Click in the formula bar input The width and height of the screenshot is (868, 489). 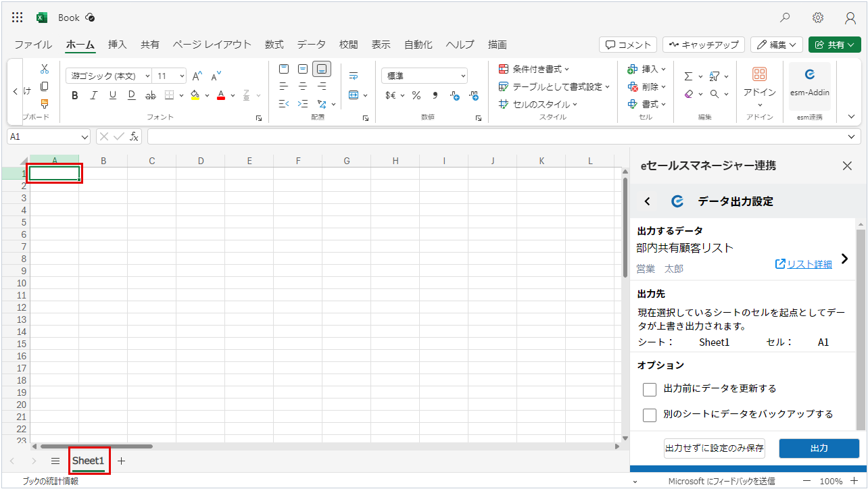pos(497,136)
